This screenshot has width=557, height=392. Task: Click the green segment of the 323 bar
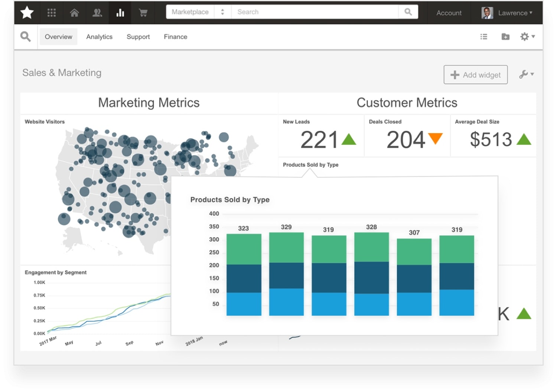coord(244,249)
